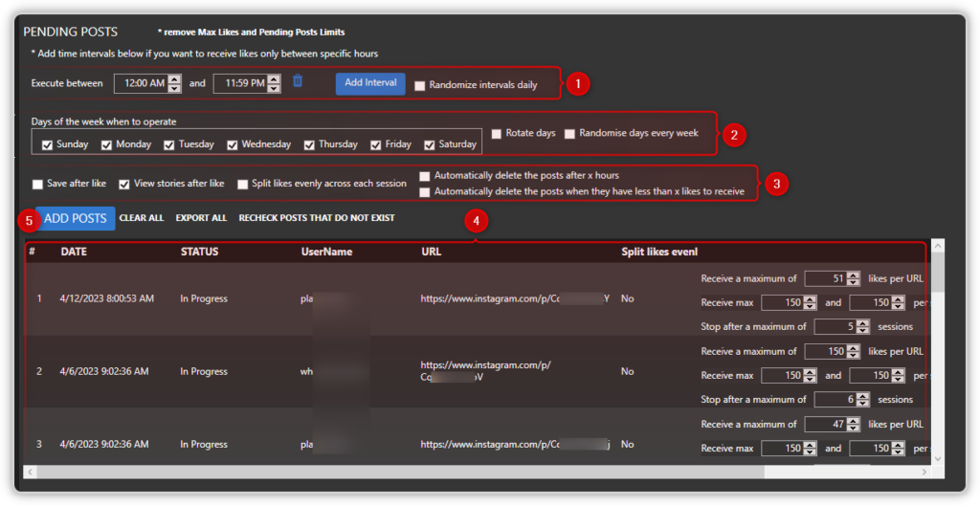Uncheck the Monday checkbox
980x506 pixels.
106,145
